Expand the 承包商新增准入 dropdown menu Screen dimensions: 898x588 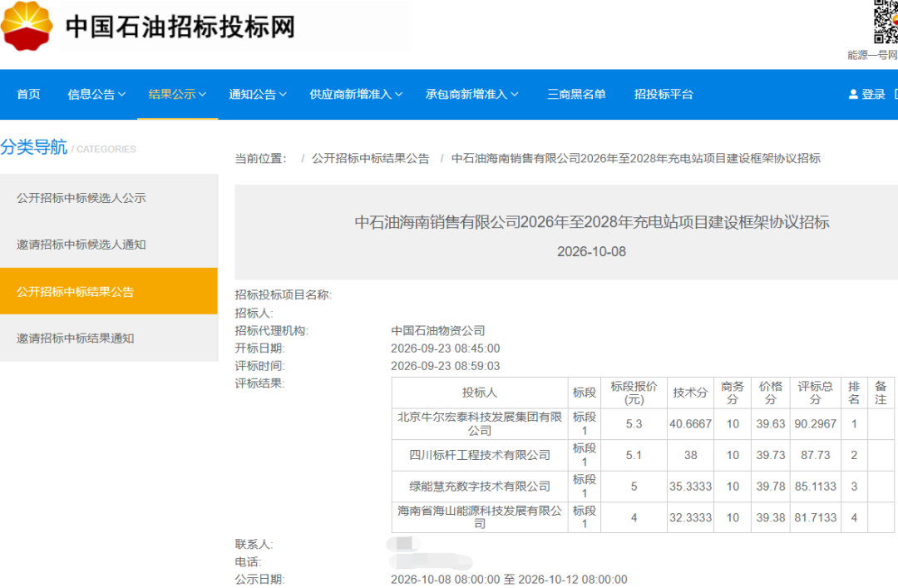click(x=471, y=95)
